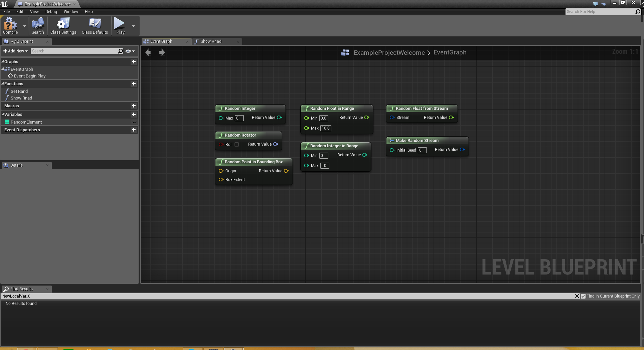Image resolution: width=644 pixels, height=350 pixels.
Task: Open Play options dropdown arrow
Action: coord(134,26)
